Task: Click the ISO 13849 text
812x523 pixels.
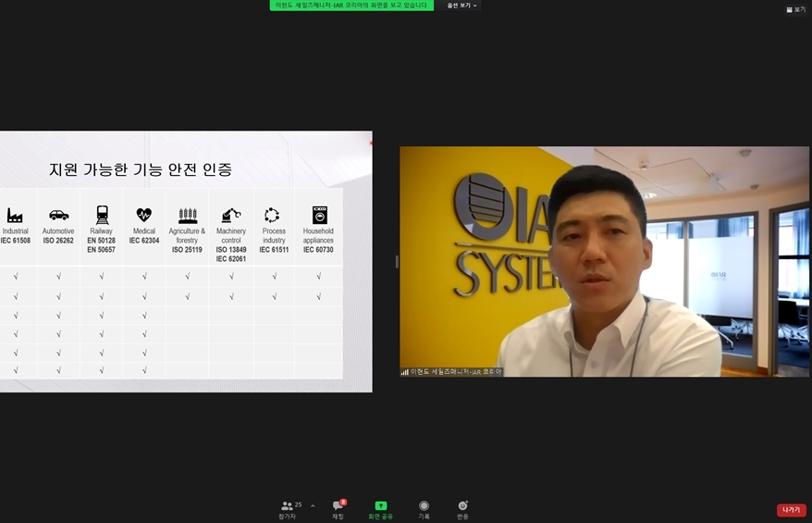Action: (231, 250)
